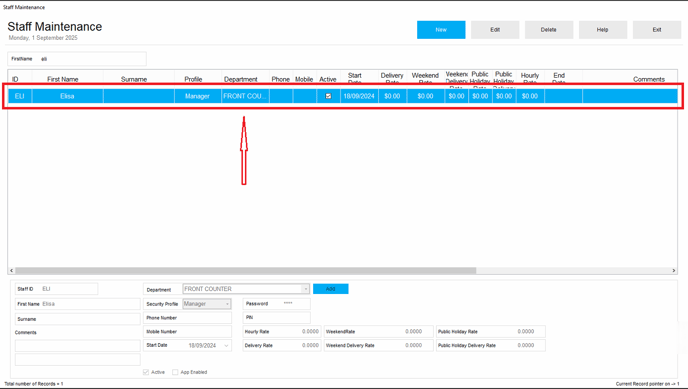Screen dimensions: 688x389
Task: Click the Public Holiday Delivery Rate field
Action: tap(491, 346)
